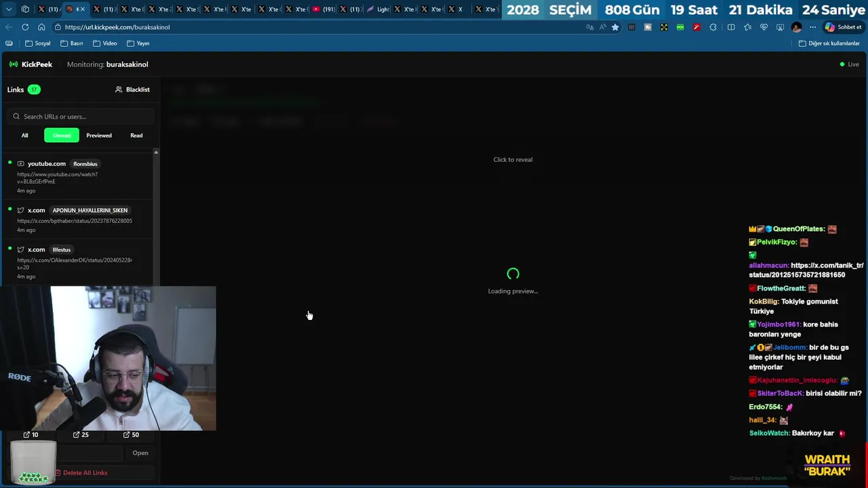Image resolution: width=868 pixels, height=488 pixels.
Task: Open the split screen icon
Action: (x=731, y=27)
